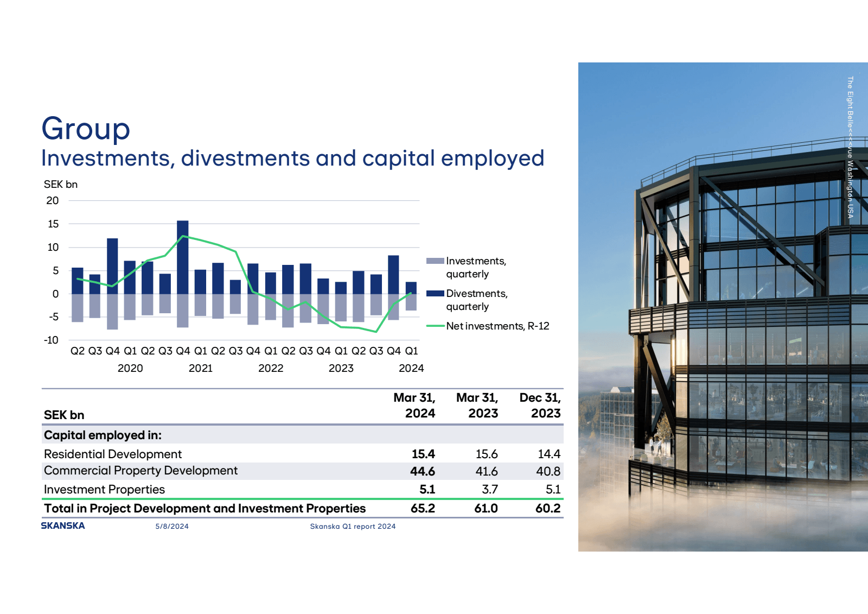Click the Residential Development value '14.4'
868x614 pixels.
click(x=549, y=454)
